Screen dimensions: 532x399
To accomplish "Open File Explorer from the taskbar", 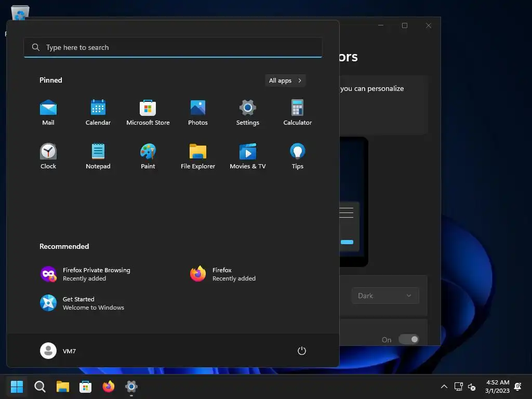I will (x=63, y=387).
